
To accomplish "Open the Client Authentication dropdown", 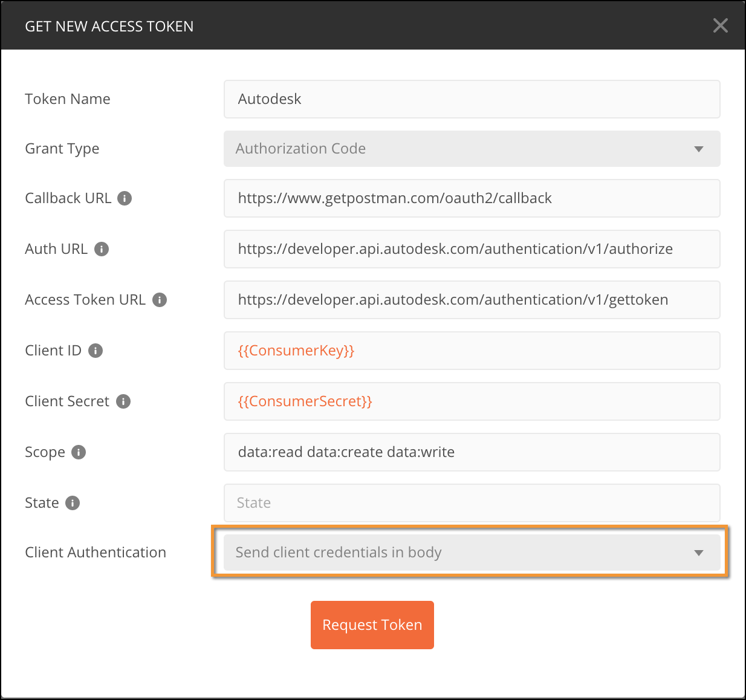I will pyautogui.click(x=472, y=553).
